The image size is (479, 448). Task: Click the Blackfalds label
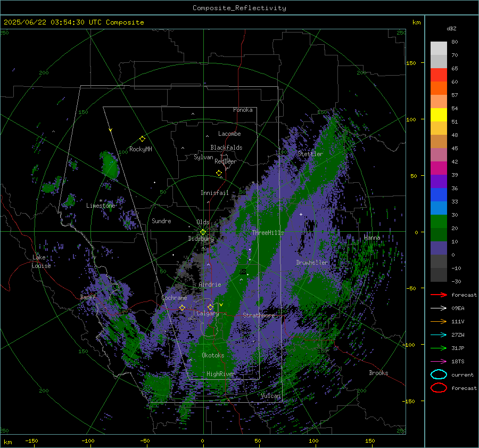226,148
